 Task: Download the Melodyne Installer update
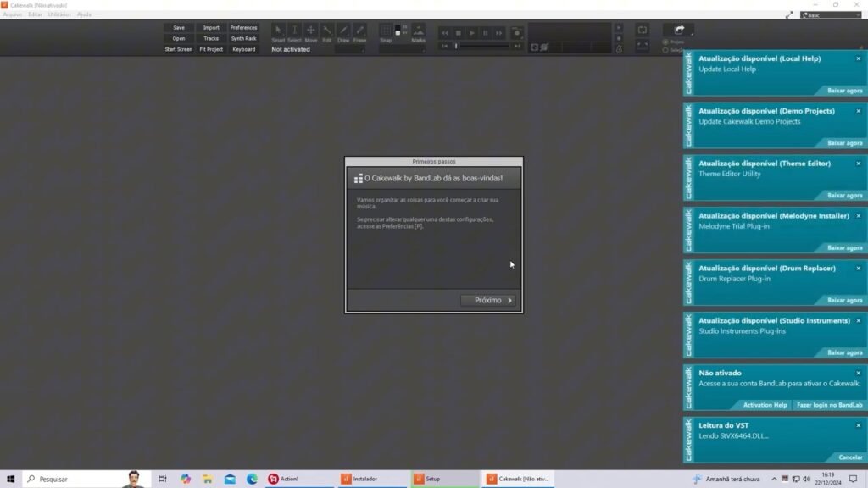[845, 248]
